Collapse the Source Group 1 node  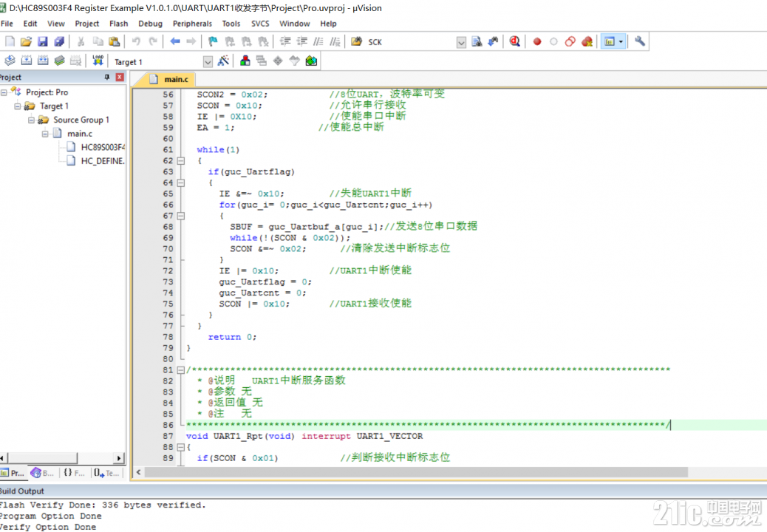click(31, 120)
